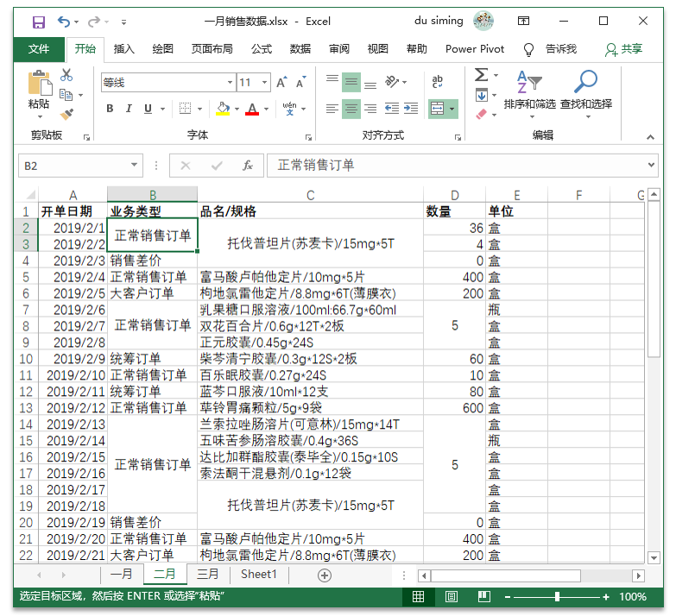The image size is (676, 616).
Task: Switch to 插入 ribbon tab
Action: 124,49
